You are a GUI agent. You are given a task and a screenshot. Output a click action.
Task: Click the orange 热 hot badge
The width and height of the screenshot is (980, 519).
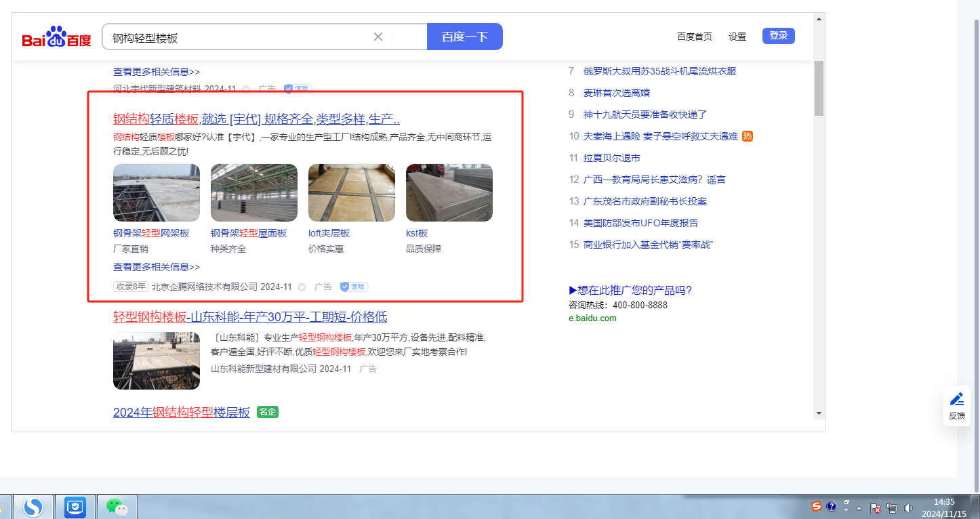pos(748,136)
